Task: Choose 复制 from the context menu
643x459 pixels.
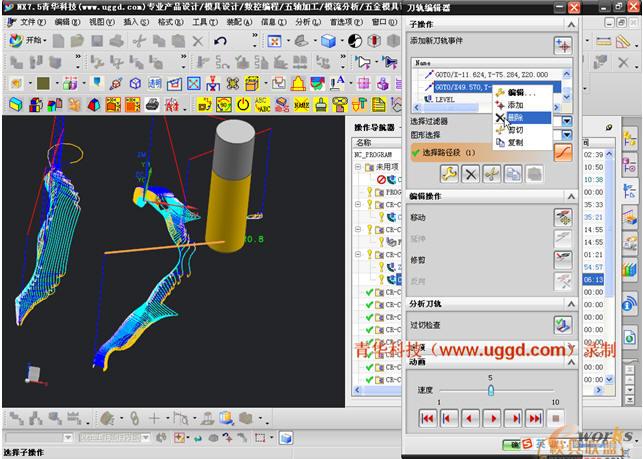Action: pyautogui.click(x=515, y=143)
